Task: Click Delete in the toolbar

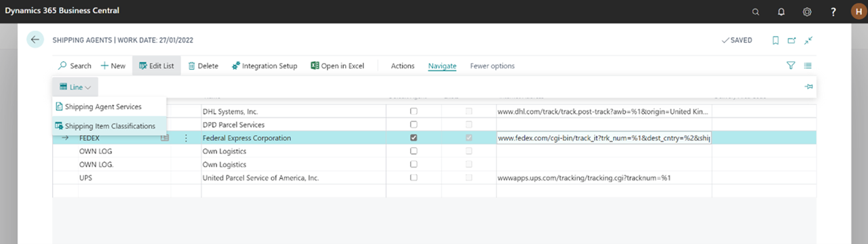Action: point(203,66)
